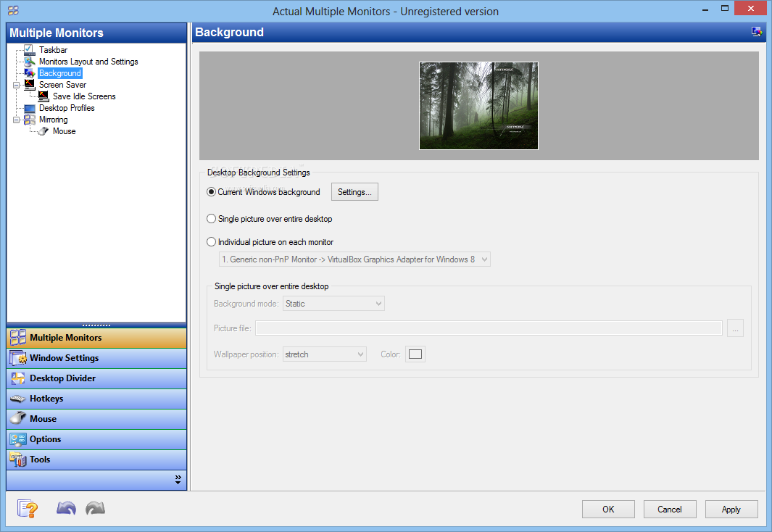Click the Settings... button
The width and height of the screenshot is (772, 532).
click(354, 192)
